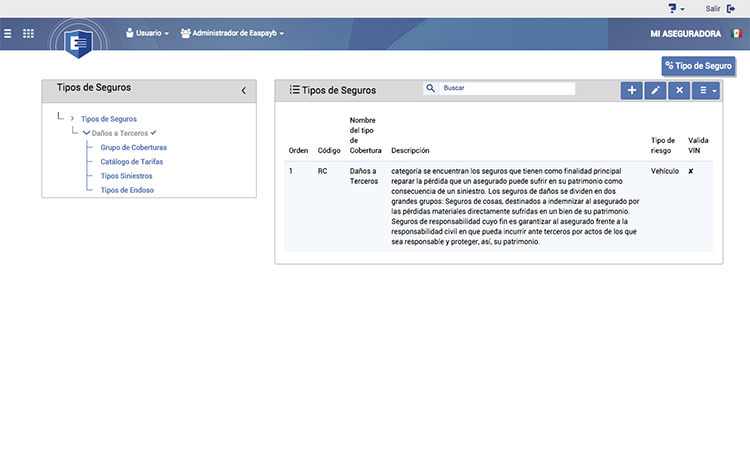This screenshot has height=461, width=750.
Task: Open the list options dropdown button
Action: tap(706, 90)
